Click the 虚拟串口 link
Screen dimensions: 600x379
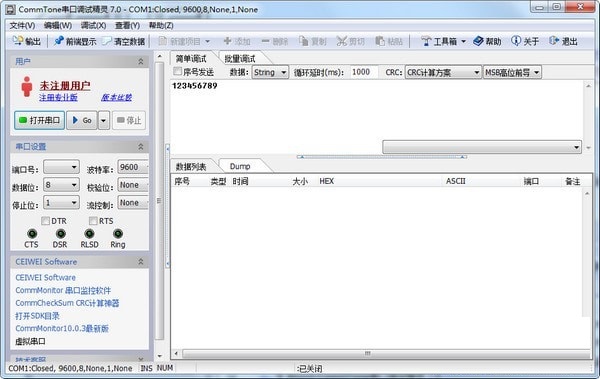tap(30, 341)
